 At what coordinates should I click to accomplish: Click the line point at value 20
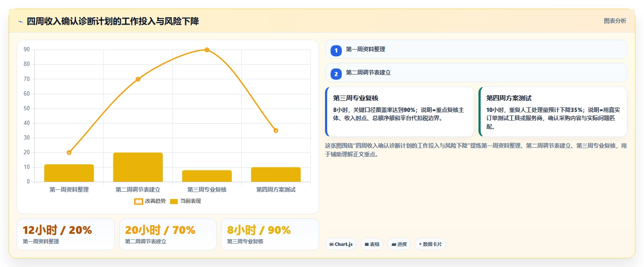[69, 152]
